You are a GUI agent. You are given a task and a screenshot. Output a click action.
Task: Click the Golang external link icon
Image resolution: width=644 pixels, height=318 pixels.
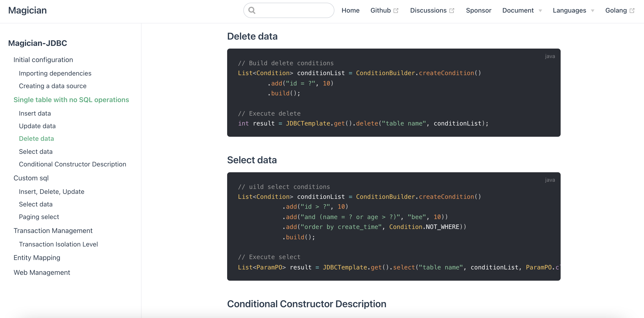(x=632, y=11)
